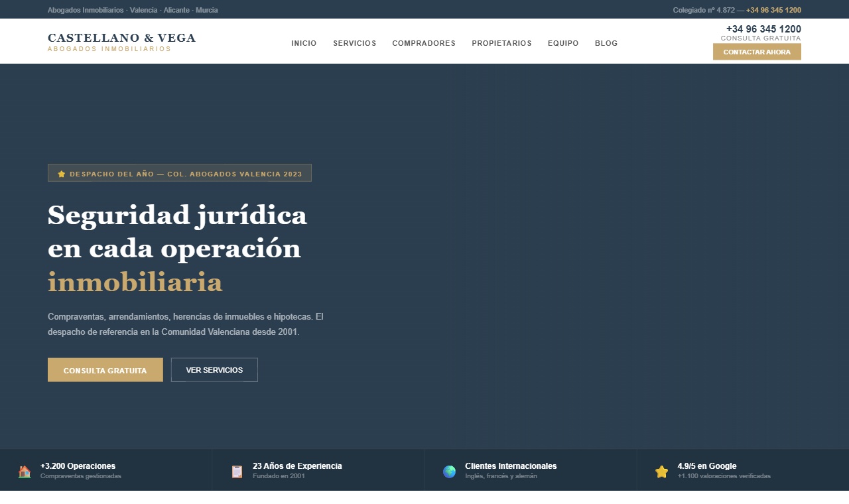Click the Contactar Ahora button
This screenshot has width=849, height=504.
[757, 52]
